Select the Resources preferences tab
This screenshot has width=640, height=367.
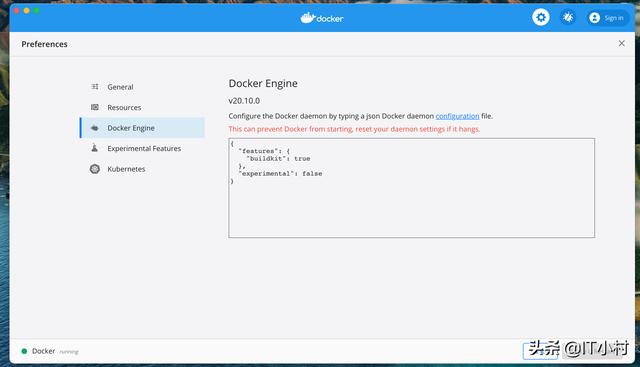click(142, 107)
